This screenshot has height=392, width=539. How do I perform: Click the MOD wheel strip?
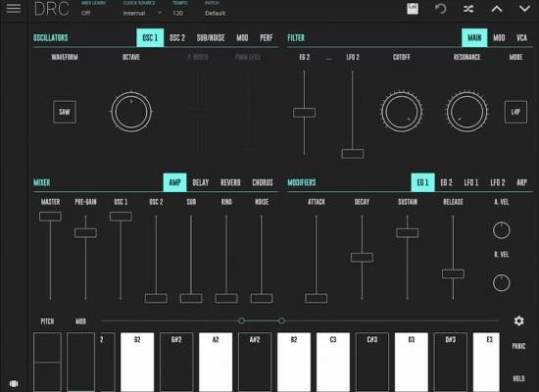coord(80,362)
